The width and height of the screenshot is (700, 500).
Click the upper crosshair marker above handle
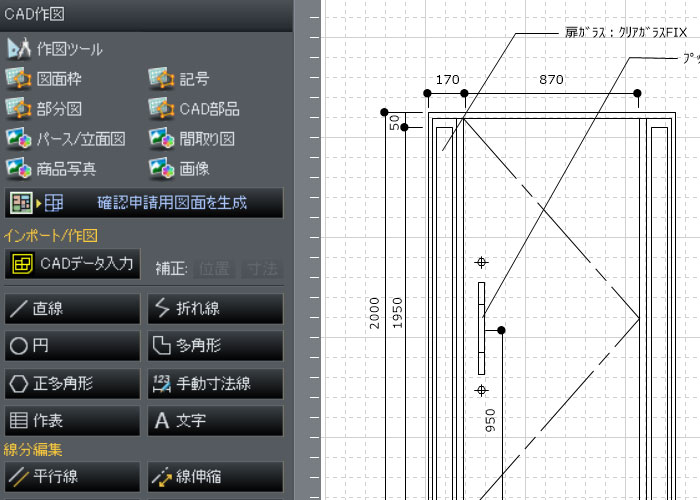pos(481,262)
